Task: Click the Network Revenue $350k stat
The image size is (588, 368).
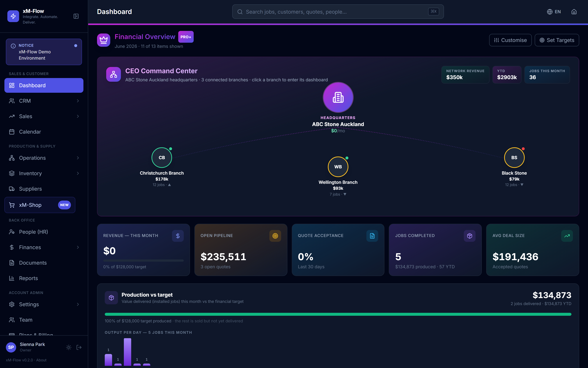Action: (x=465, y=75)
